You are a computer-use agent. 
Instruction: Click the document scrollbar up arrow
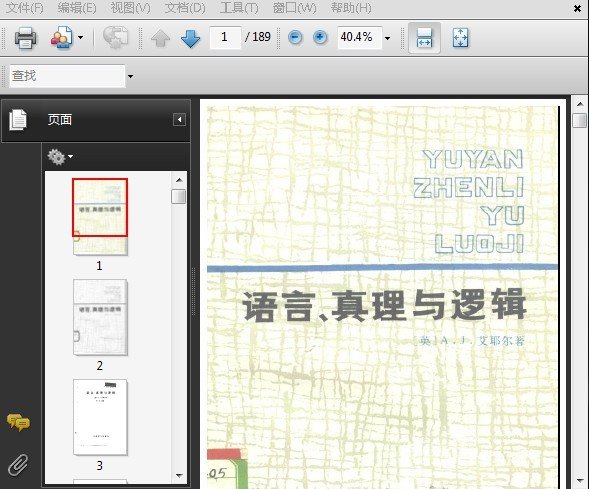pyautogui.click(x=580, y=104)
